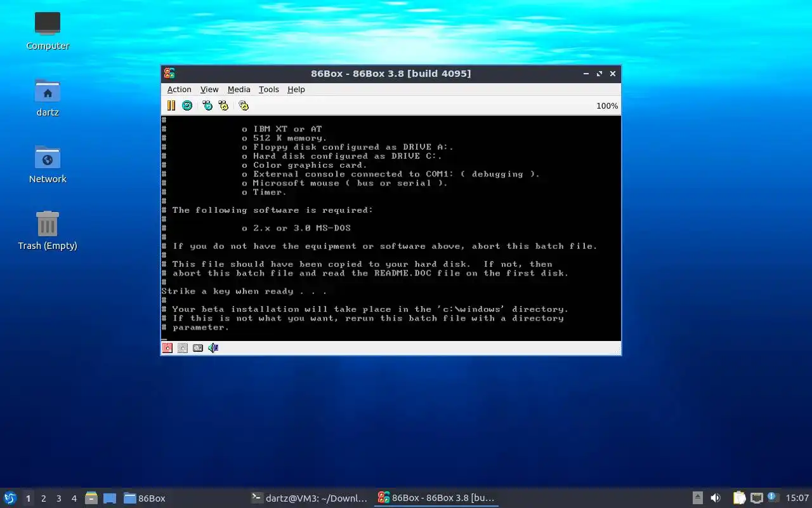
Task: Click the hard disk status bar icon
Action: (x=198, y=348)
